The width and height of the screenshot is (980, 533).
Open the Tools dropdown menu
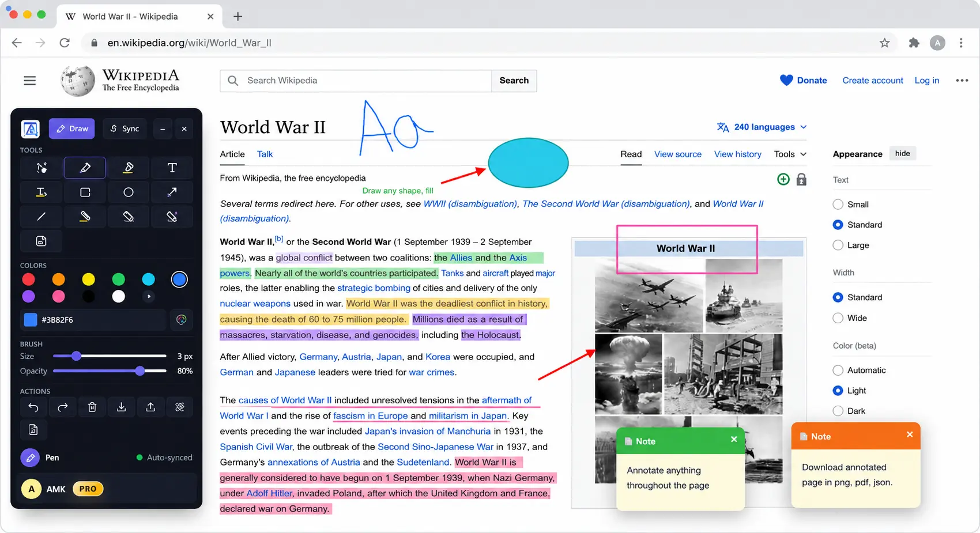pyautogui.click(x=790, y=154)
